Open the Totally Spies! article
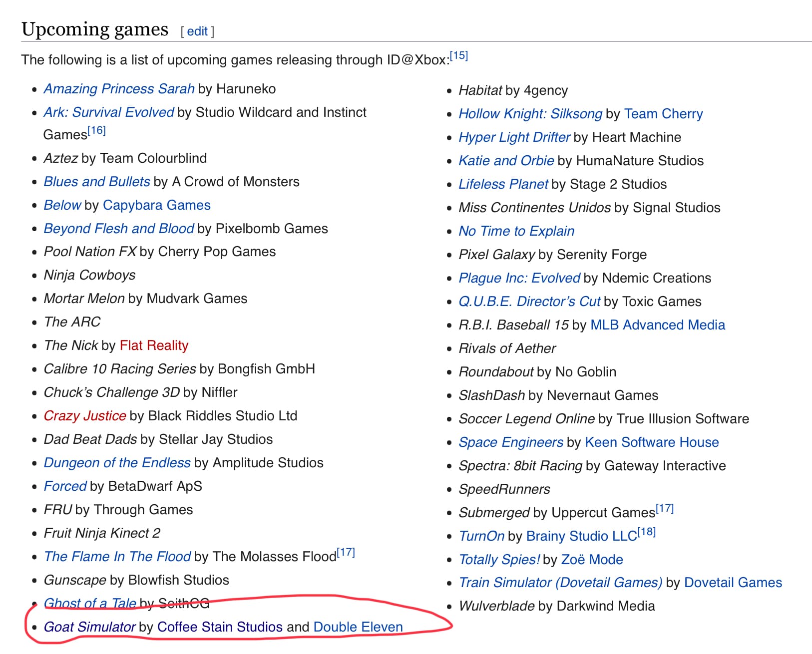Image resolution: width=812 pixels, height=654 pixels. [499, 560]
